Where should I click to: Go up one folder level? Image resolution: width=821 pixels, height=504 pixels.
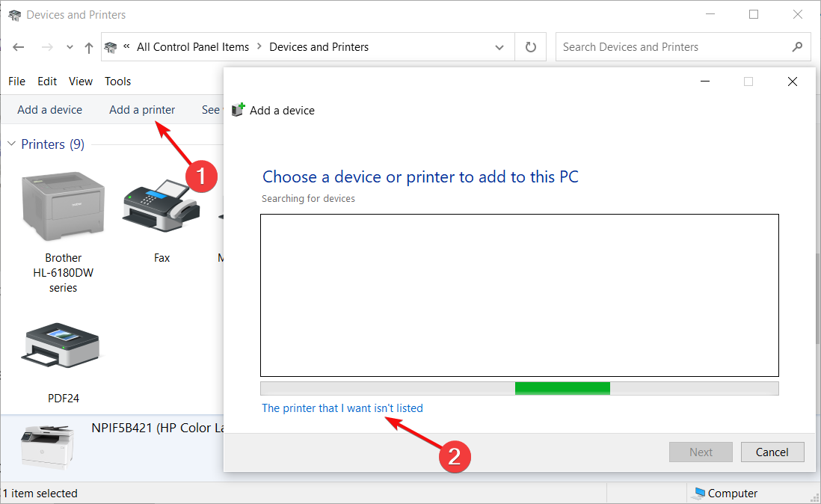click(89, 47)
